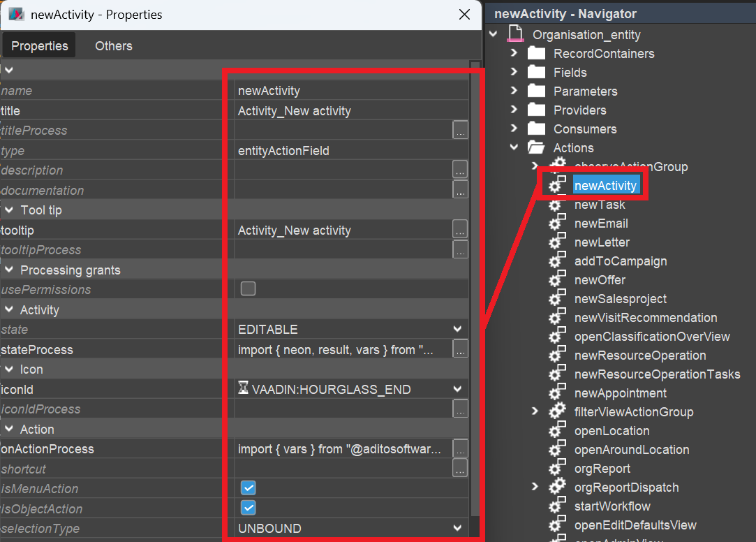Uncheck the isObjectAction checkbox
Screen dimensions: 756x542
tap(248, 508)
